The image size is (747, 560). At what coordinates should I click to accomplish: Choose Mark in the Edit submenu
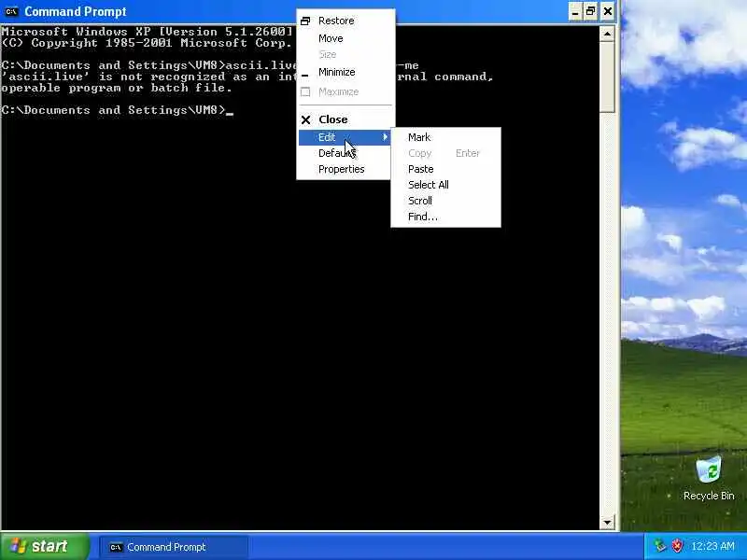pos(445,137)
